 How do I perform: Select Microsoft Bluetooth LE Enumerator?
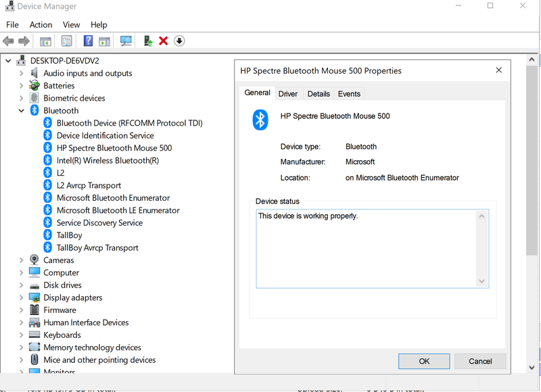click(118, 210)
